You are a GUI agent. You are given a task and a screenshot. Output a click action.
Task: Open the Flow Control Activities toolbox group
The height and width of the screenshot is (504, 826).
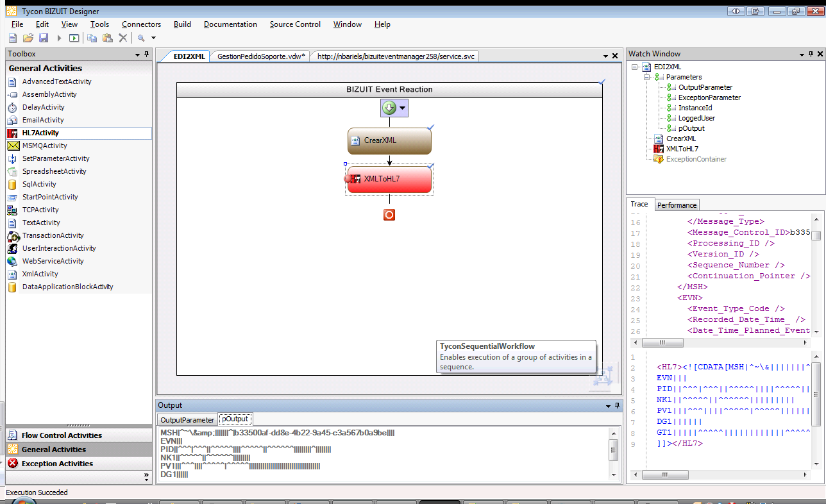point(79,435)
